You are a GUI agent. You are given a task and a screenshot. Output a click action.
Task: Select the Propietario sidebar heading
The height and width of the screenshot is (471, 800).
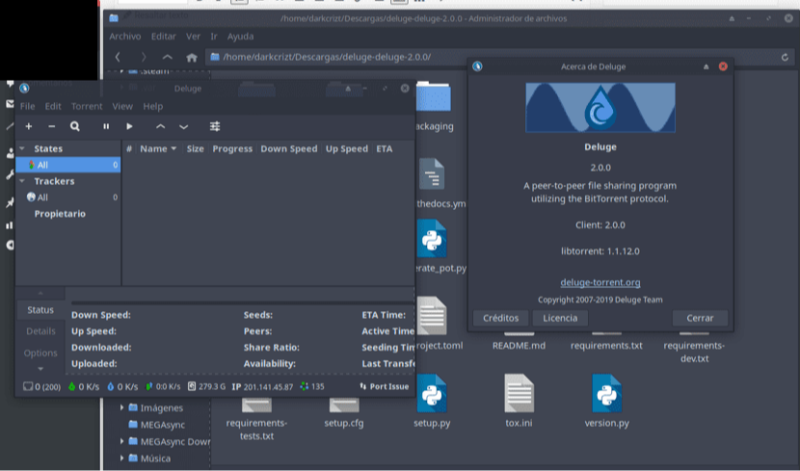click(60, 214)
